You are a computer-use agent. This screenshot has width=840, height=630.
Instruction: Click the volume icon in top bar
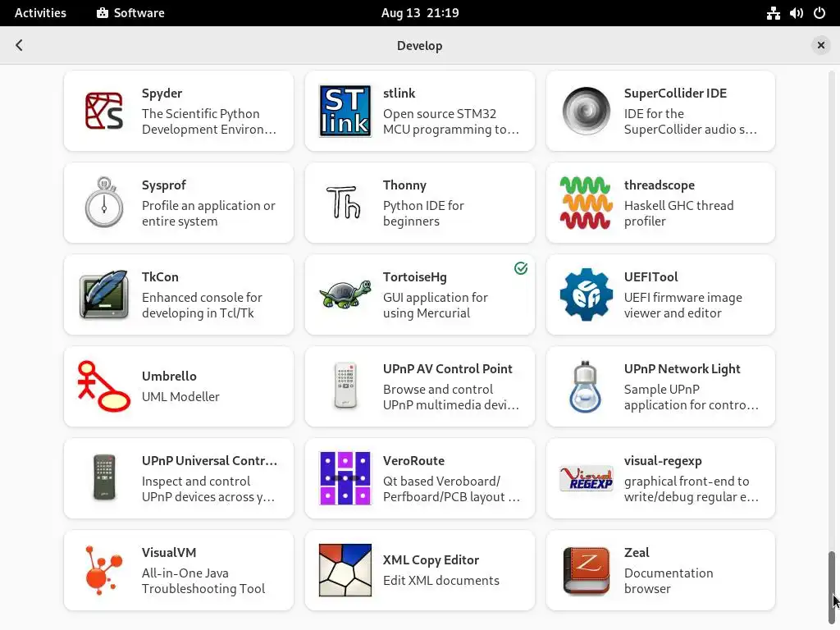coord(796,13)
